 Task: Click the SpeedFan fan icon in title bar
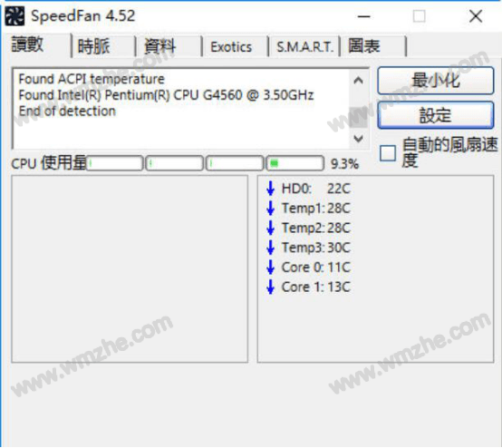coord(14,16)
